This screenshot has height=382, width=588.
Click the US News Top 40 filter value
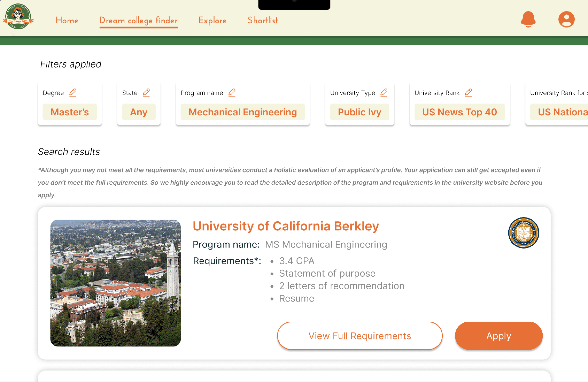(x=459, y=112)
